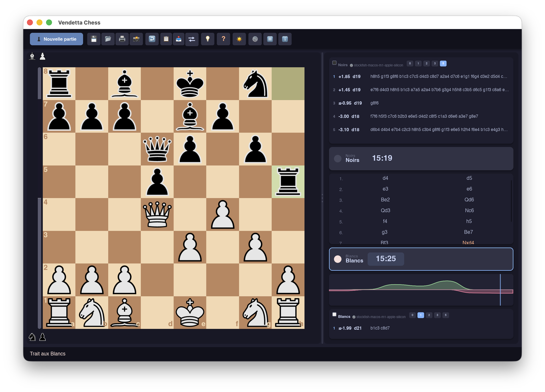The height and width of the screenshot is (392, 545).
Task: Click the Noirs engine gear icon
Action: click(x=352, y=65)
